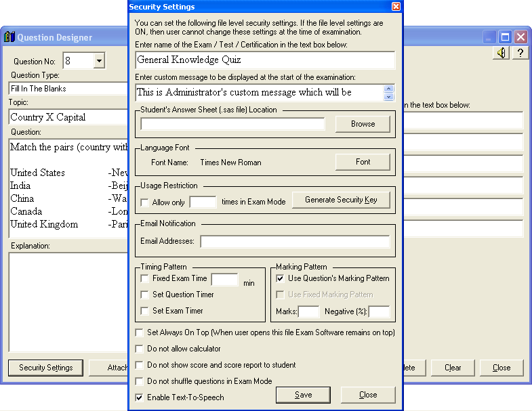Screen dimensions: 532x411
Task: Click up arrow in custom message box
Action: tap(388, 89)
